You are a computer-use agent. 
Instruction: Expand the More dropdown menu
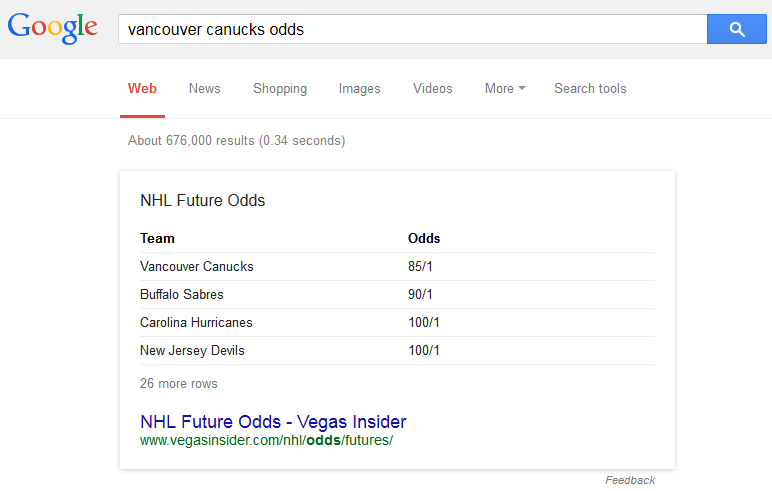click(x=505, y=88)
